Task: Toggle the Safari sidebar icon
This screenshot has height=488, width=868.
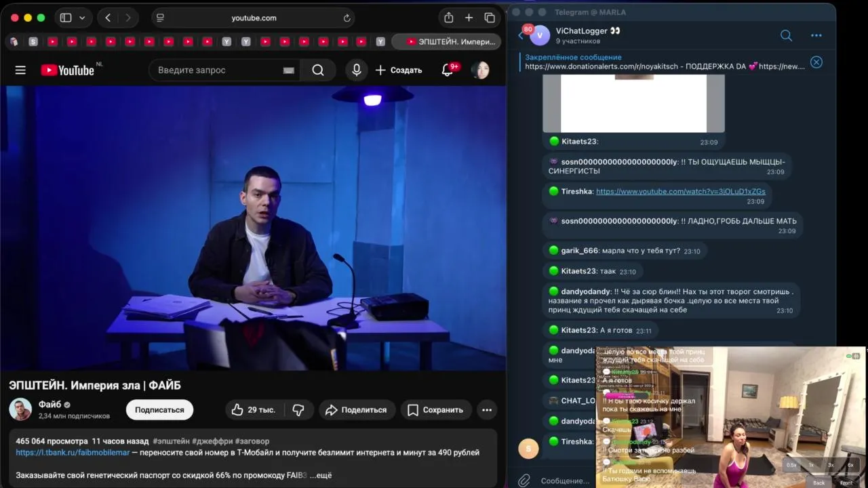Action: [x=66, y=18]
